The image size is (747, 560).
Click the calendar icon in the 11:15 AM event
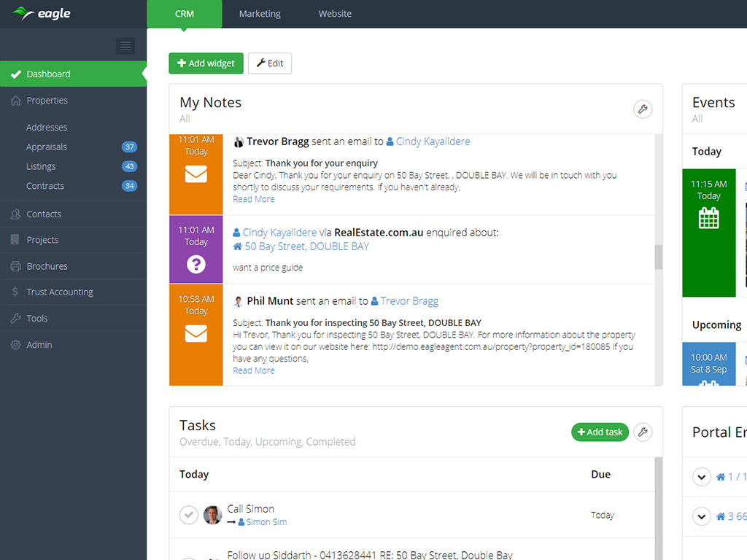(708, 218)
